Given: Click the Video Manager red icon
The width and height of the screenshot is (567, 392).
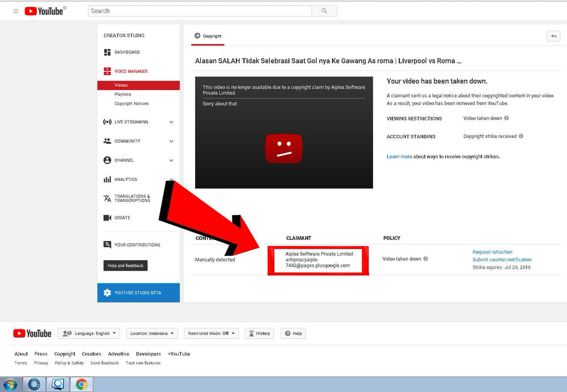Looking at the screenshot, I should [x=107, y=71].
